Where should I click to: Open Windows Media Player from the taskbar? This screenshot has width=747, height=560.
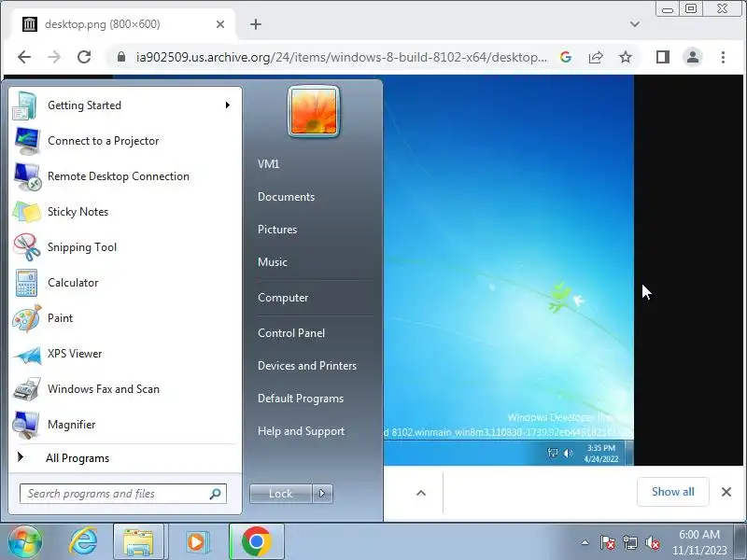pos(196,542)
